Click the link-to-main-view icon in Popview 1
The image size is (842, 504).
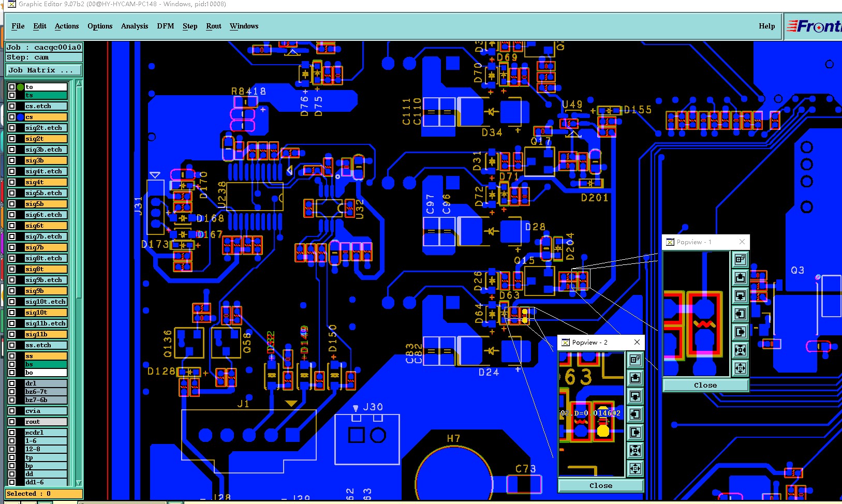(740, 259)
